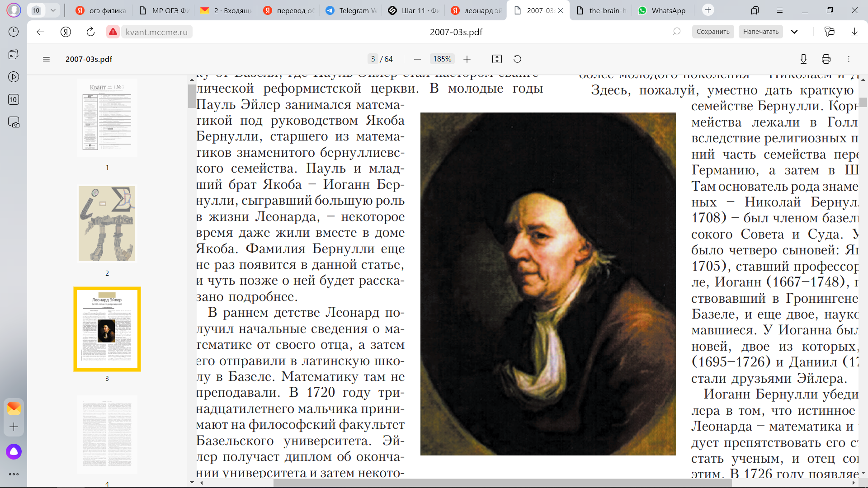Image resolution: width=868 pixels, height=488 pixels.
Task: Open the bookmarks icon in title bar
Action: click(x=755, y=10)
